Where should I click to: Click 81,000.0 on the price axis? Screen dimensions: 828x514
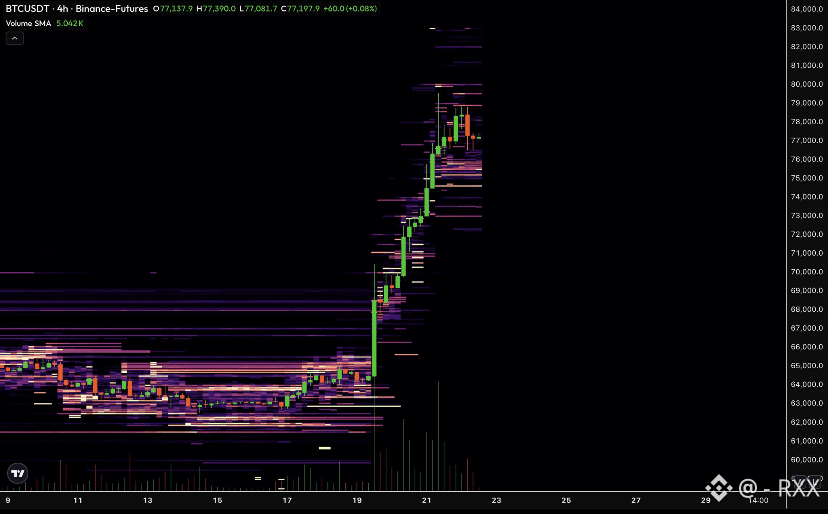(x=806, y=65)
